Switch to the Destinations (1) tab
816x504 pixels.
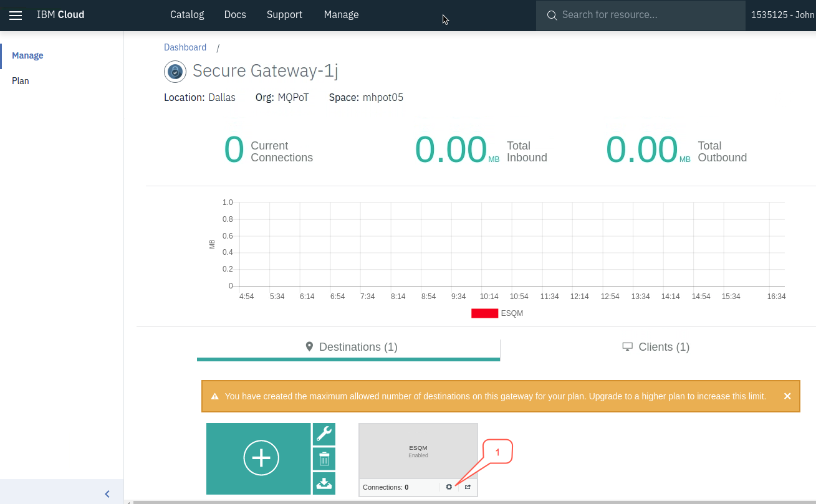pyautogui.click(x=348, y=348)
